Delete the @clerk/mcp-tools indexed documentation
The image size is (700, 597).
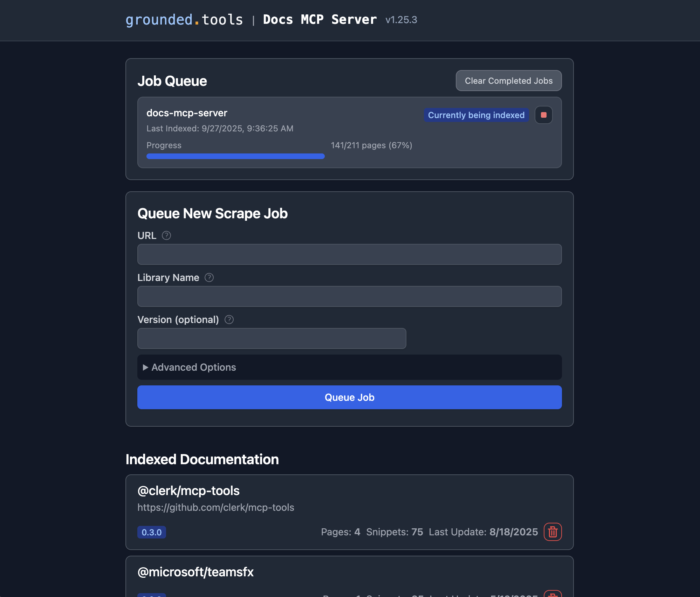[x=553, y=532]
